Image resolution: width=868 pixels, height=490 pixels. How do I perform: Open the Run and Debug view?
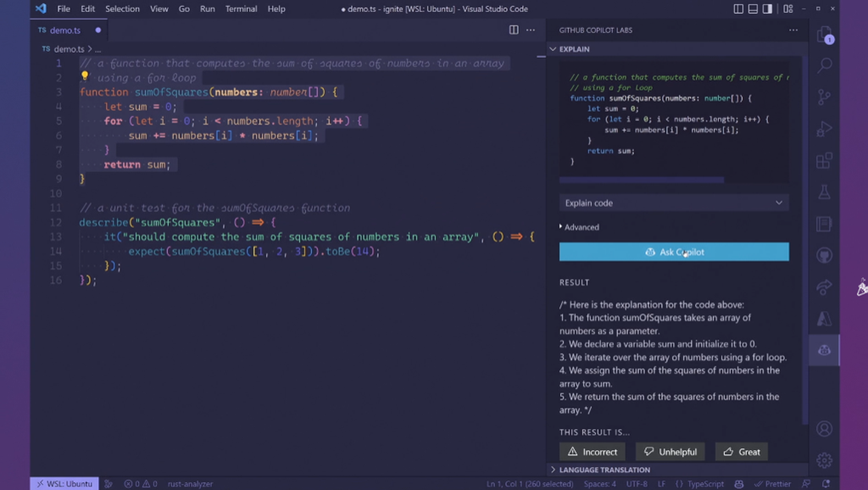(824, 129)
